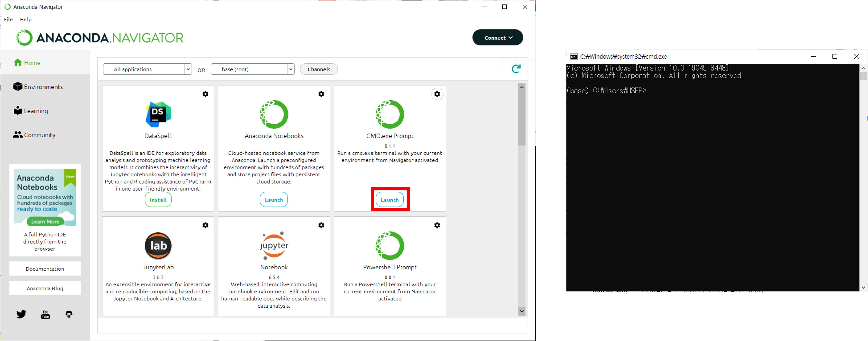
Task: Click the Home house icon
Action: click(18, 62)
